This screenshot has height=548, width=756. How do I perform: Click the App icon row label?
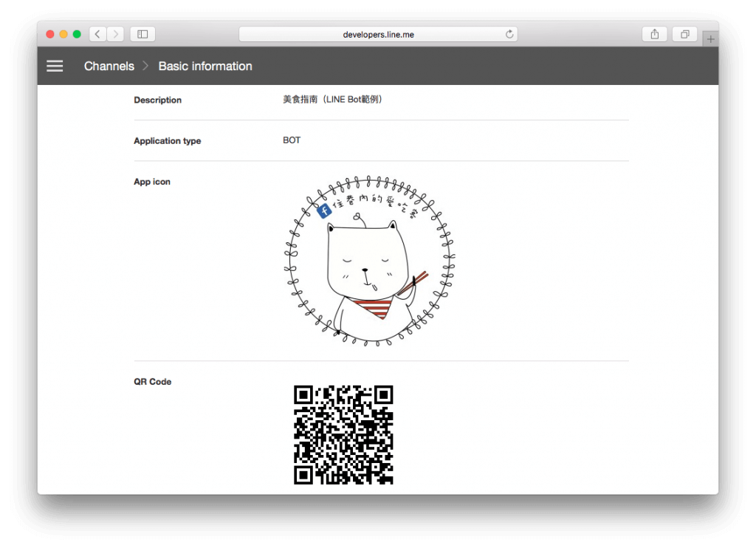tap(152, 181)
